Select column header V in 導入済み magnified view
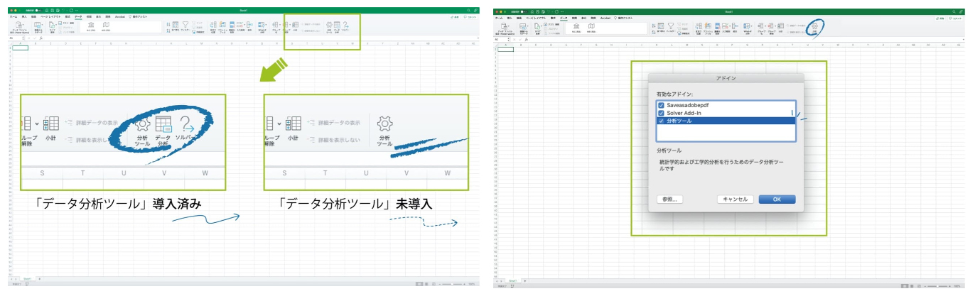 click(x=164, y=173)
